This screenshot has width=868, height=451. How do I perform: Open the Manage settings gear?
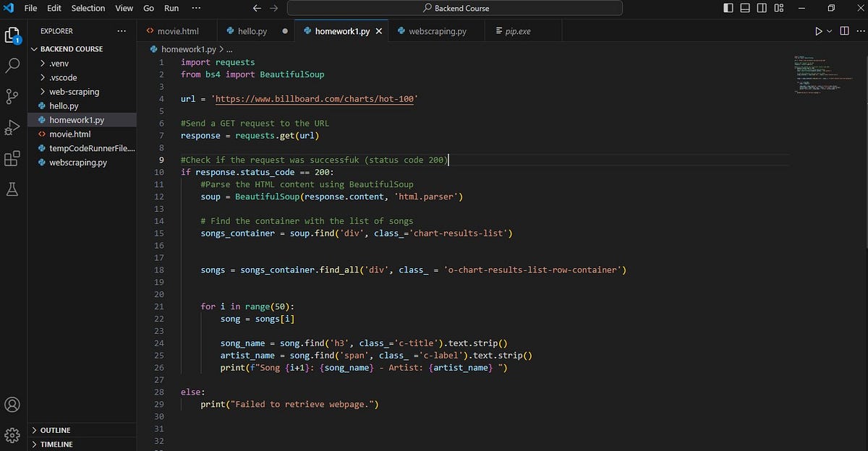click(12, 434)
